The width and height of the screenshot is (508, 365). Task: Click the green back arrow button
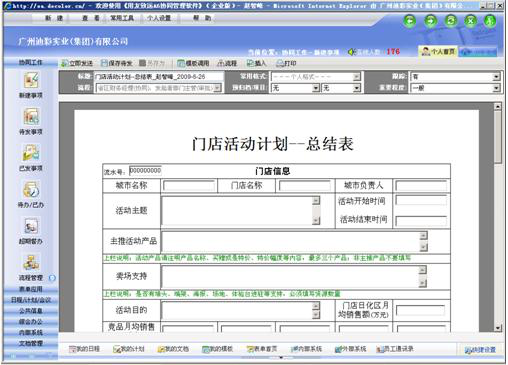pos(409,21)
